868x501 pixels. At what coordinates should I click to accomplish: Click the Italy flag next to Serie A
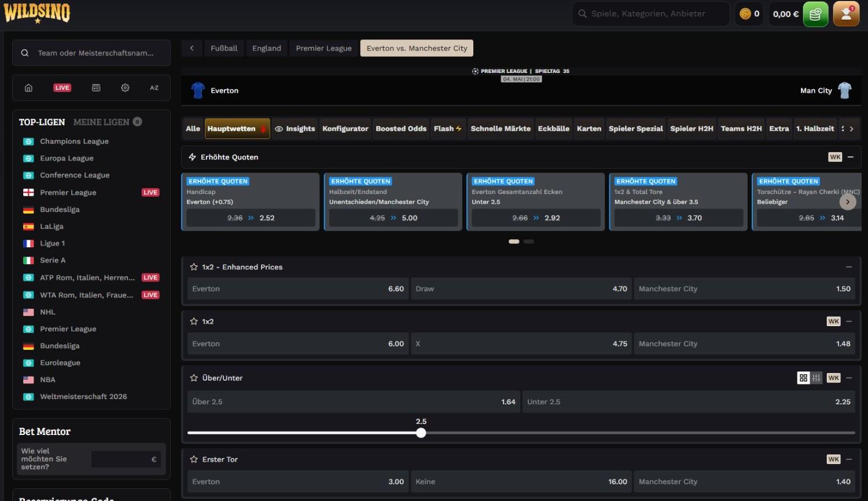click(28, 261)
